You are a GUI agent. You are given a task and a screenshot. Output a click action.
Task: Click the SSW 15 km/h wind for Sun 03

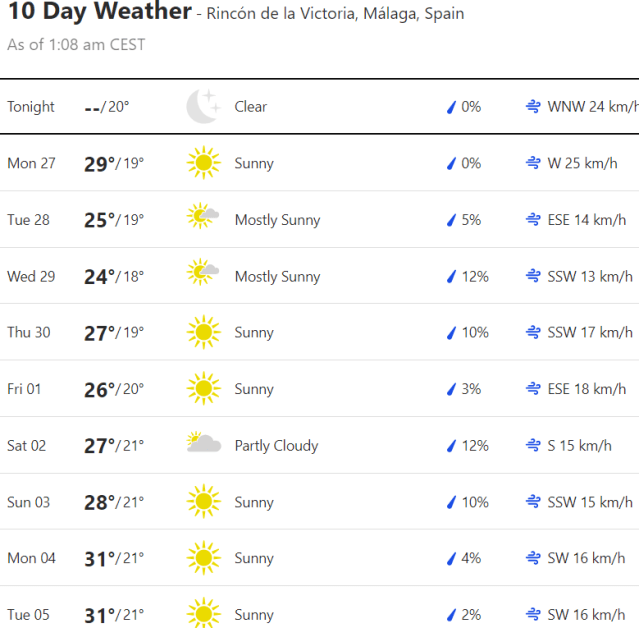click(x=590, y=502)
